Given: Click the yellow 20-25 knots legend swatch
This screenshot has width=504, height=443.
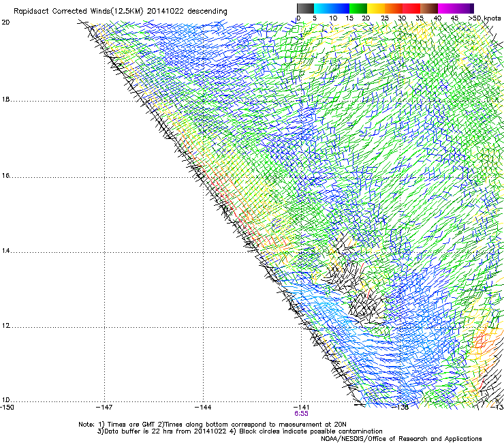Looking at the screenshot, I should tap(376, 8).
